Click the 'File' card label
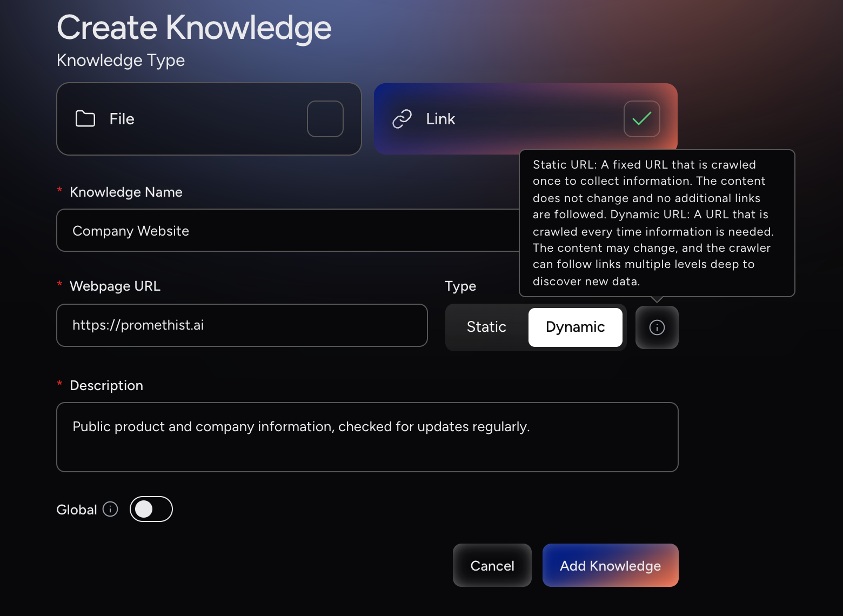The height and width of the screenshot is (616, 843). click(122, 119)
